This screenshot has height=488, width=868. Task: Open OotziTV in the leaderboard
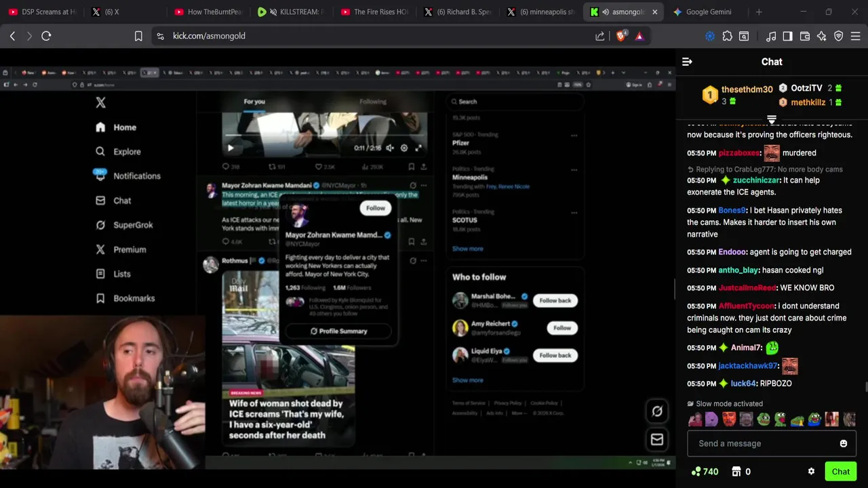coord(806,88)
